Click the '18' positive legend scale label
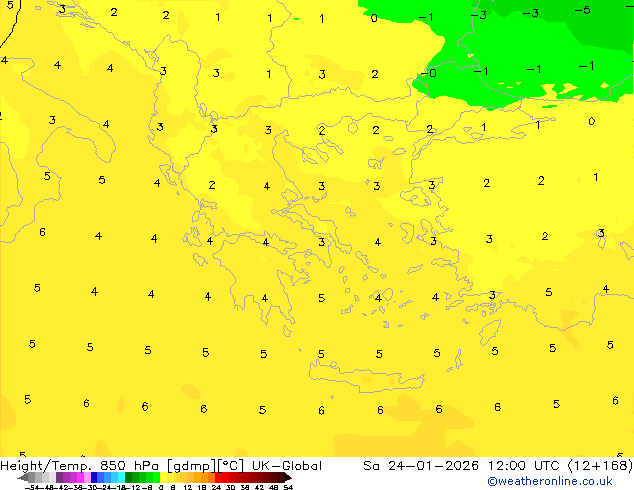Image resolution: width=634 pixels, height=490 pixels. coord(202,488)
